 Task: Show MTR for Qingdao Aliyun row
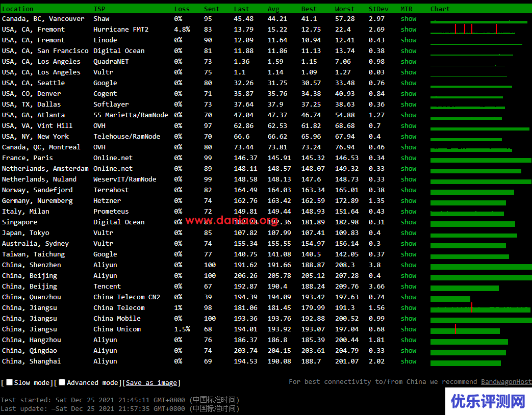(x=409, y=351)
